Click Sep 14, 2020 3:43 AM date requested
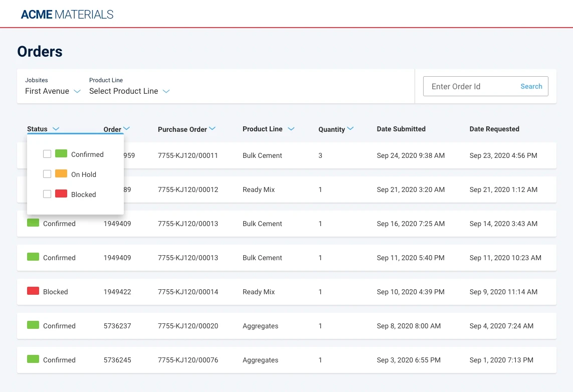Image resolution: width=573 pixels, height=392 pixels. 503,224
